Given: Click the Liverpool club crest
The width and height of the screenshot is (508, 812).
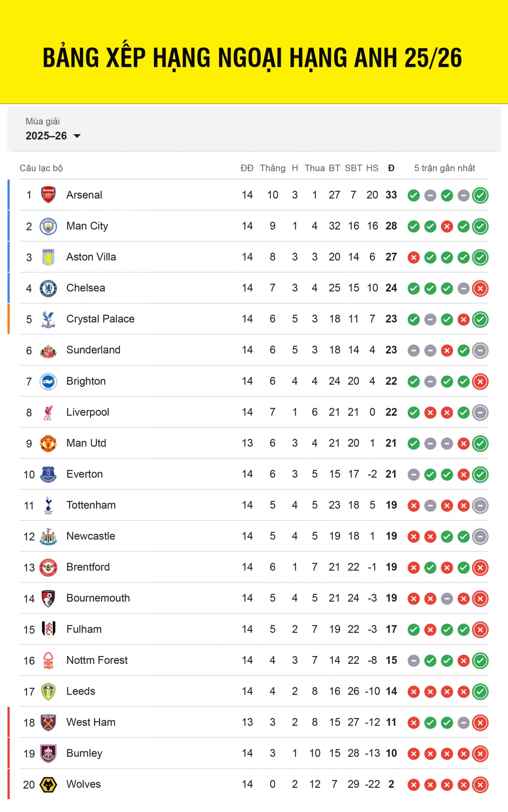Looking at the screenshot, I should [48, 412].
